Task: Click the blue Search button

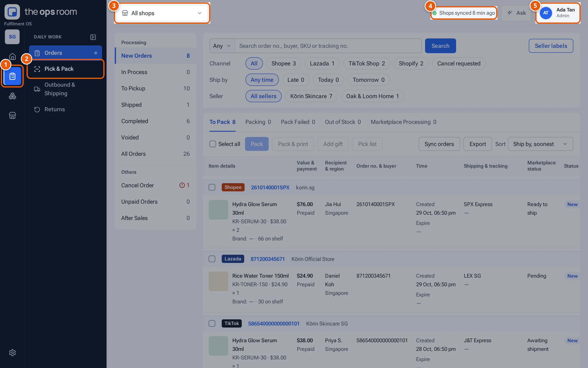Action: (440, 46)
